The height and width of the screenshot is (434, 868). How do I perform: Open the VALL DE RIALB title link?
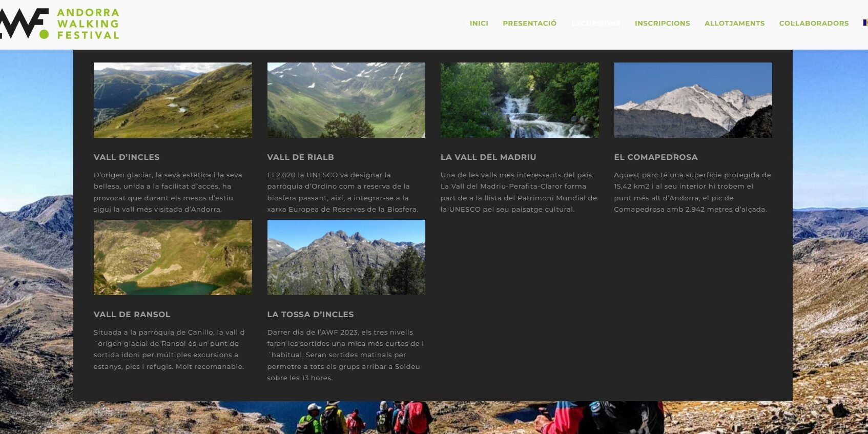(x=300, y=157)
